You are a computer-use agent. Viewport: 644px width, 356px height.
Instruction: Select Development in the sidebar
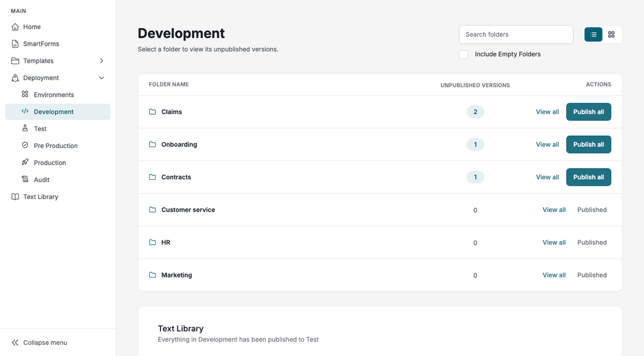(x=58, y=112)
